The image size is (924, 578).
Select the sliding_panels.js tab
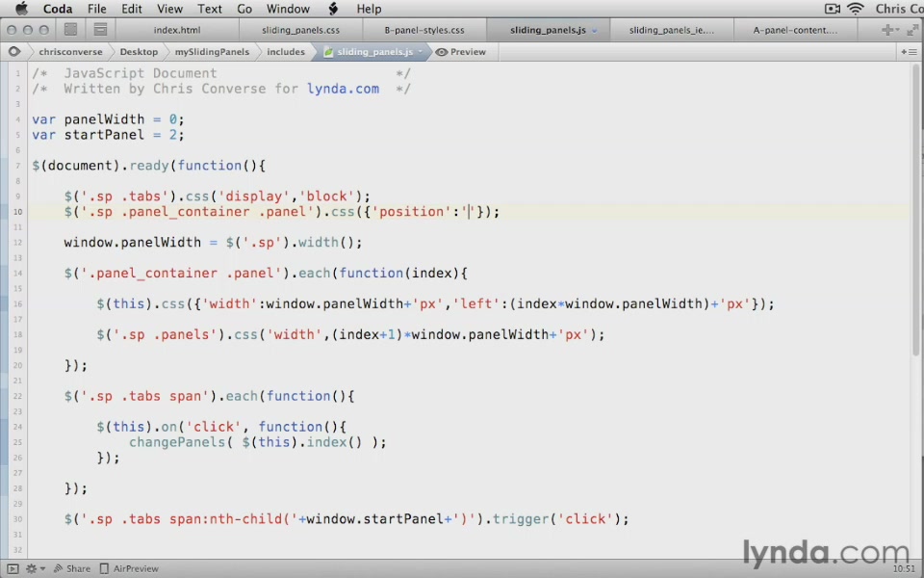[x=548, y=30]
